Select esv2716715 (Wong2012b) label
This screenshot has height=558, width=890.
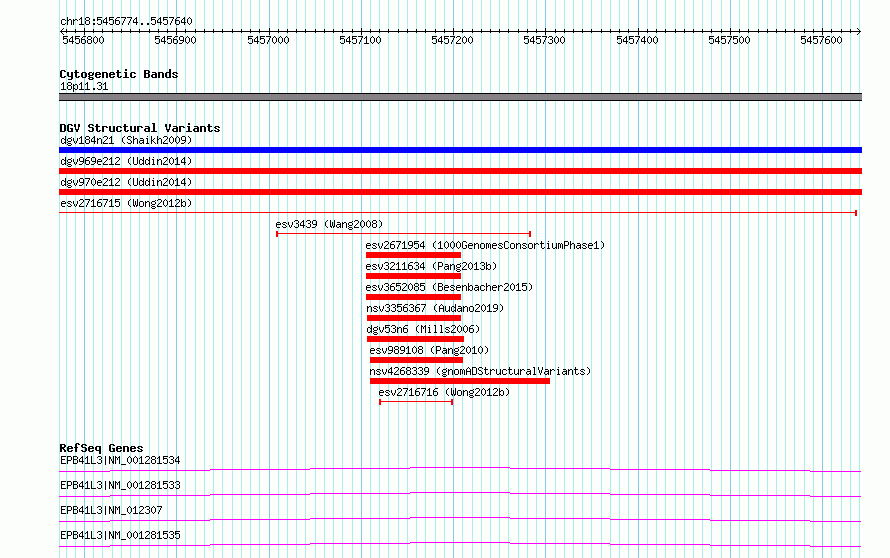pos(126,203)
